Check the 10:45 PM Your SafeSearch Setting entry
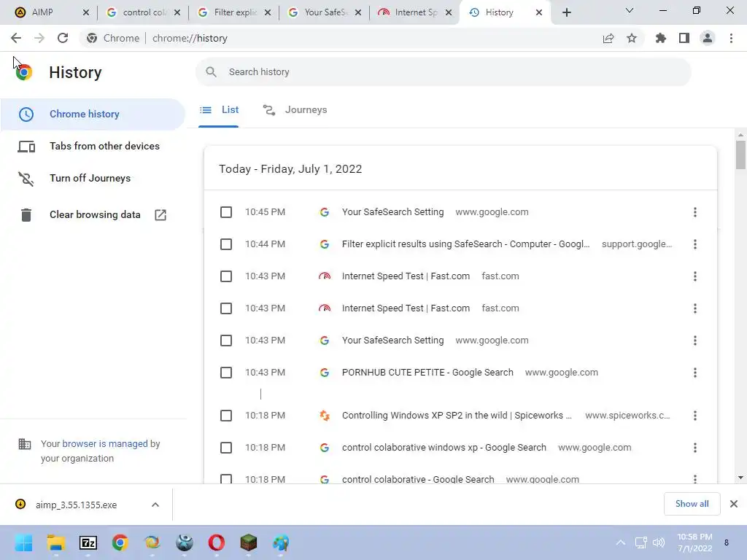 click(x=226, y=212)
